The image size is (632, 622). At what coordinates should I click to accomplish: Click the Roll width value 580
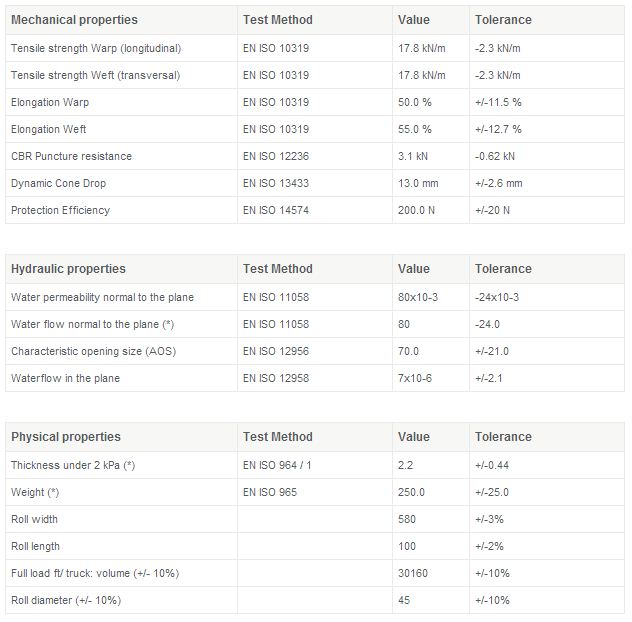(408, 519)
